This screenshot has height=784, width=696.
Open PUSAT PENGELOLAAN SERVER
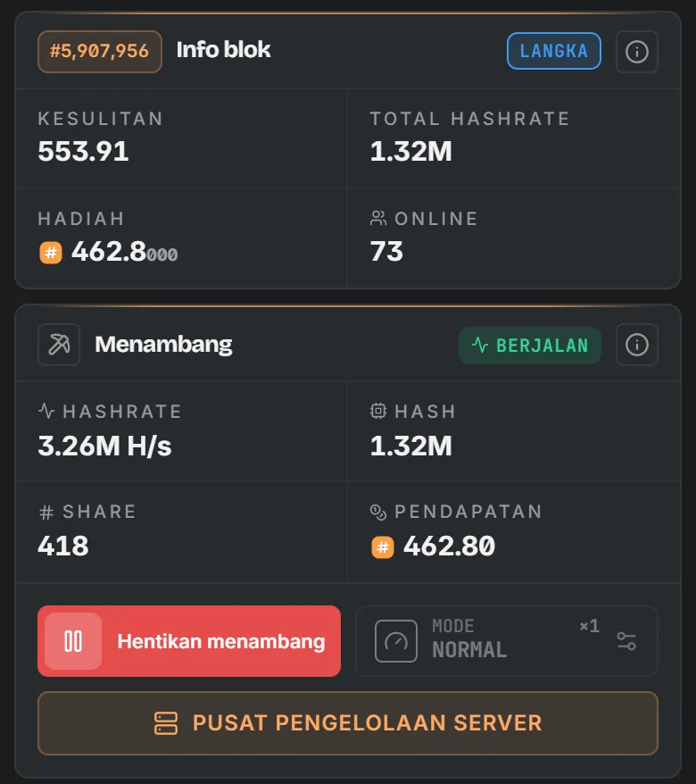(348, 723)
